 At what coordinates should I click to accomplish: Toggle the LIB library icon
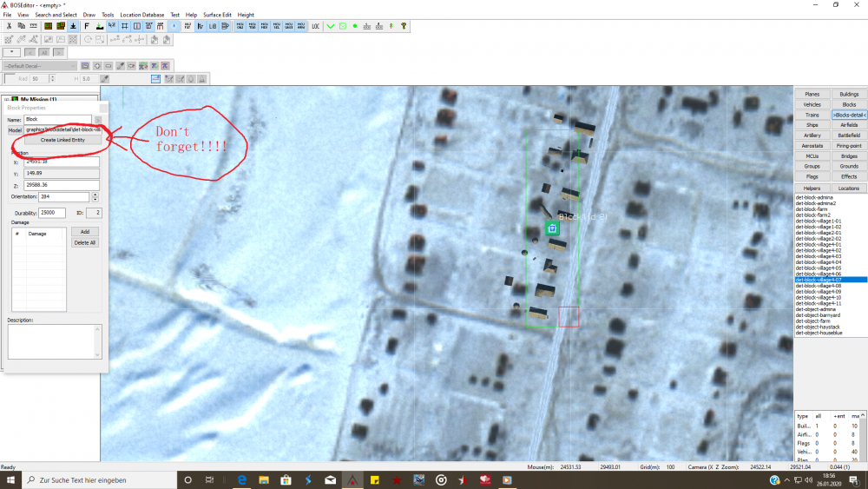pyautogui.click(x=212, y=26)
